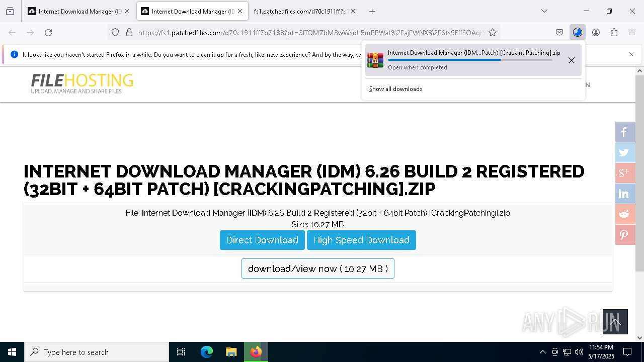Open network status tray icon
The image size is (644, 362).
(x=567, y=352)
